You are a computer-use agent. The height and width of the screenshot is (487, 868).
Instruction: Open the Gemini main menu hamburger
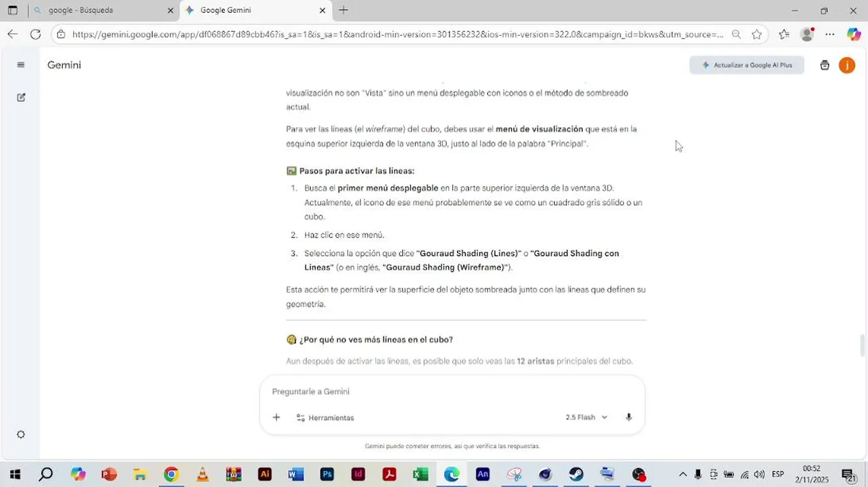point(21,65)
